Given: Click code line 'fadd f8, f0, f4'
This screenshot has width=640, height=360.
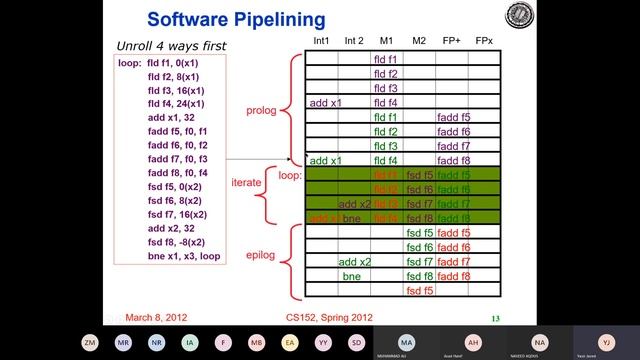Looking at the screenshot, I should [x=178, y=173].
